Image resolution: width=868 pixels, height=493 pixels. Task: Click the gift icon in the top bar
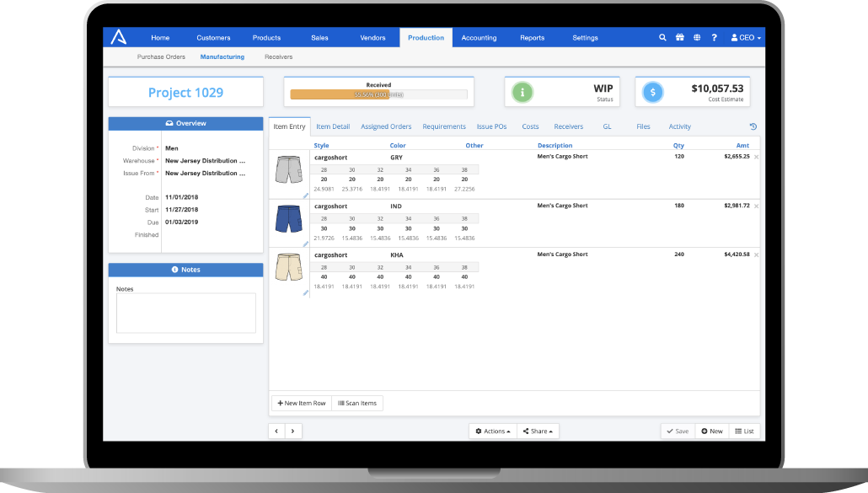(680, 37)
